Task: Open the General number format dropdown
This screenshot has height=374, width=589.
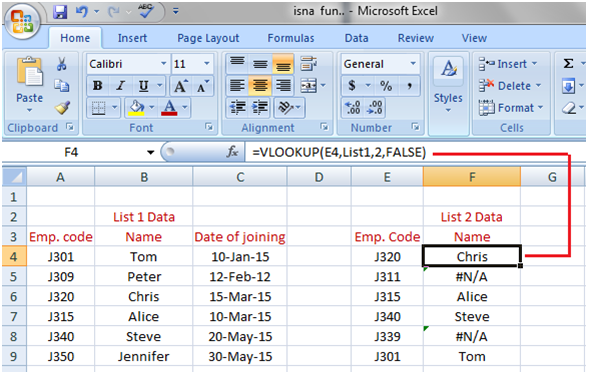Action: click(x=413, y=64)
